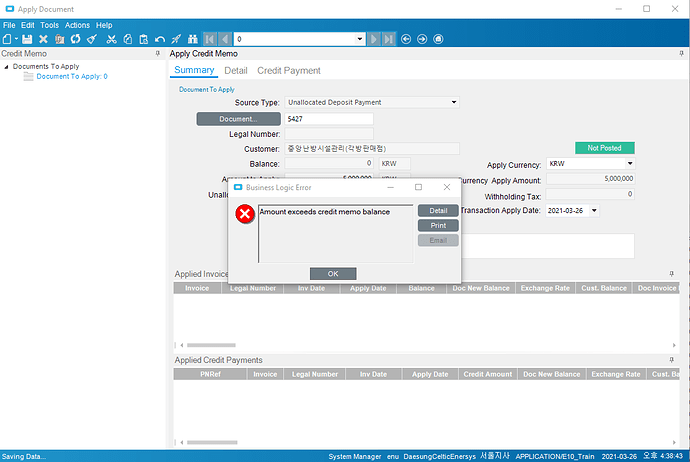Open the Actions menu
This screenshot has width=690, height=462.
click(77, 25)
